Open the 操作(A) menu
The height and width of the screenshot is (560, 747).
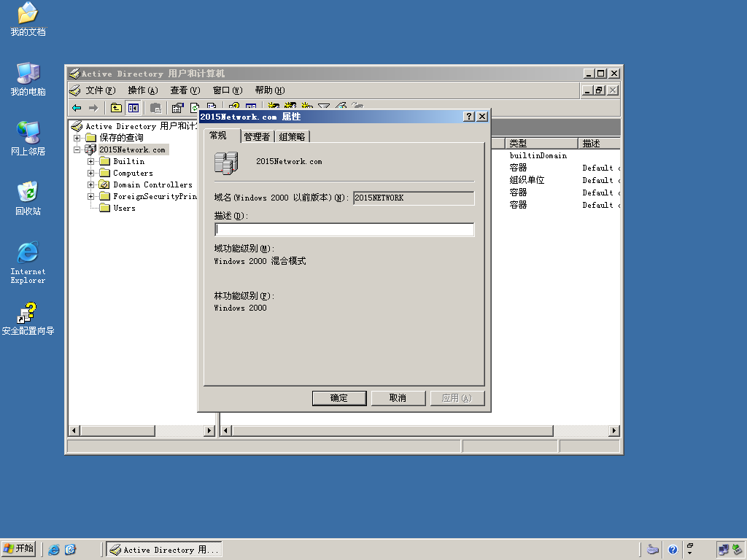[x=142, y=90]
